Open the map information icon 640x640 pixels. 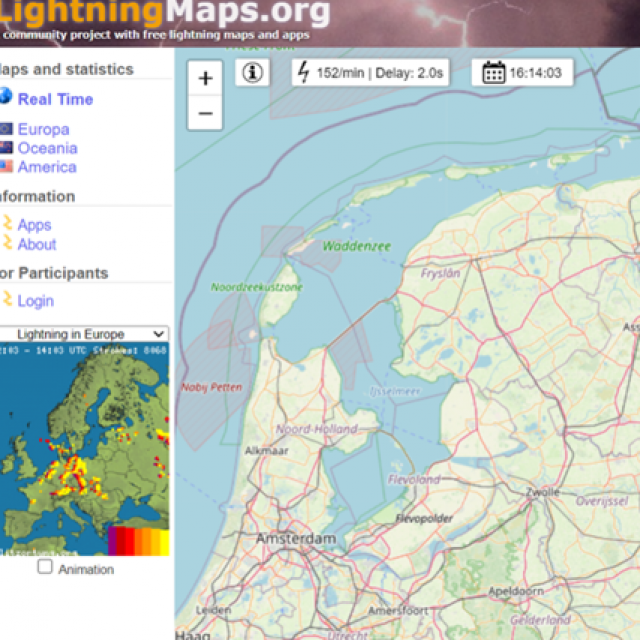pos(252,73)
